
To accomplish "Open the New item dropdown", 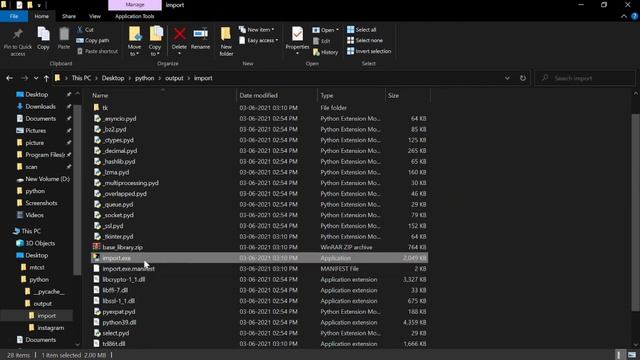I will (x=257, y=30).
